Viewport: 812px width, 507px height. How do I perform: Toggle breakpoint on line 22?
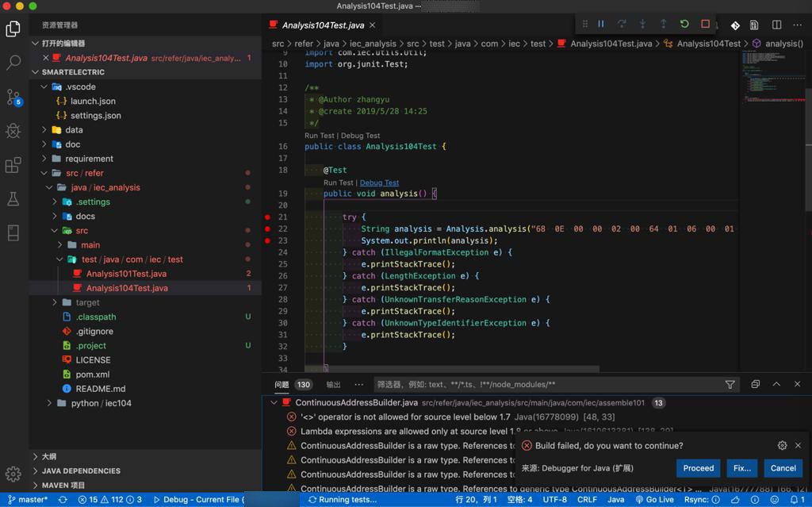point(268,229)
